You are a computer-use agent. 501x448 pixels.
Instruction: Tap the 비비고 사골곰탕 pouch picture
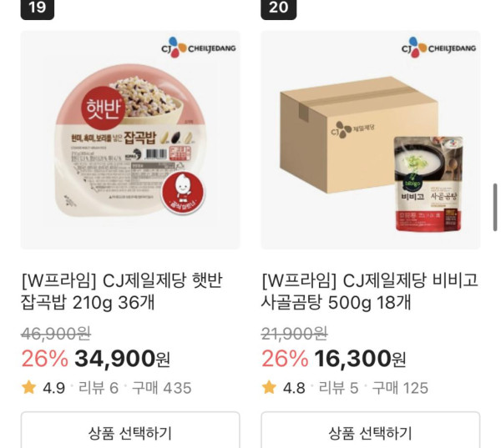click(x=429, y=184)
